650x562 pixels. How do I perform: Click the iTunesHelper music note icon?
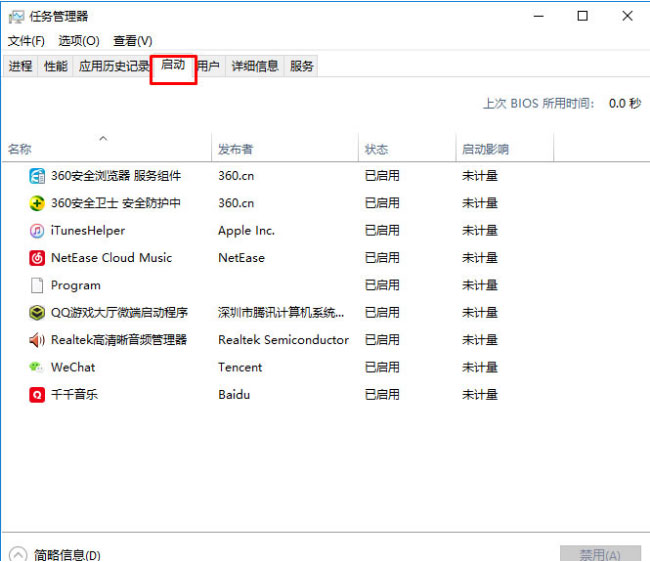[37, 230]
